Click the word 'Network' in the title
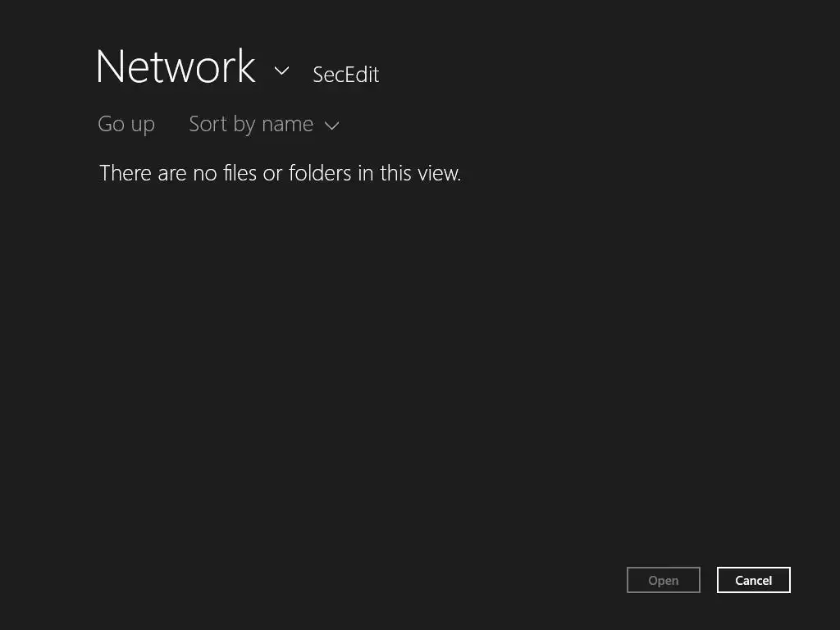 tap(176, 67)
